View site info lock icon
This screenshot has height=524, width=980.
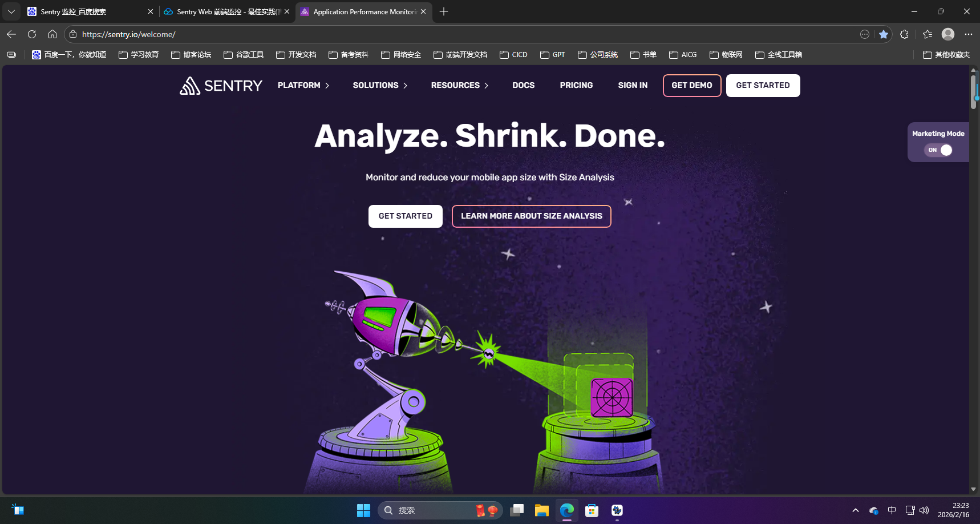point(73,34)
